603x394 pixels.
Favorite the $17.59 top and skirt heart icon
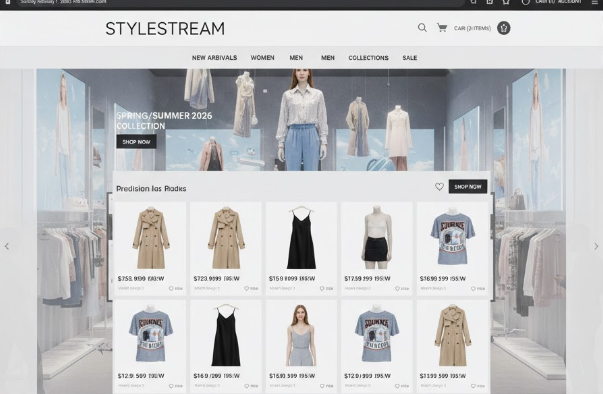coord(397,288)
